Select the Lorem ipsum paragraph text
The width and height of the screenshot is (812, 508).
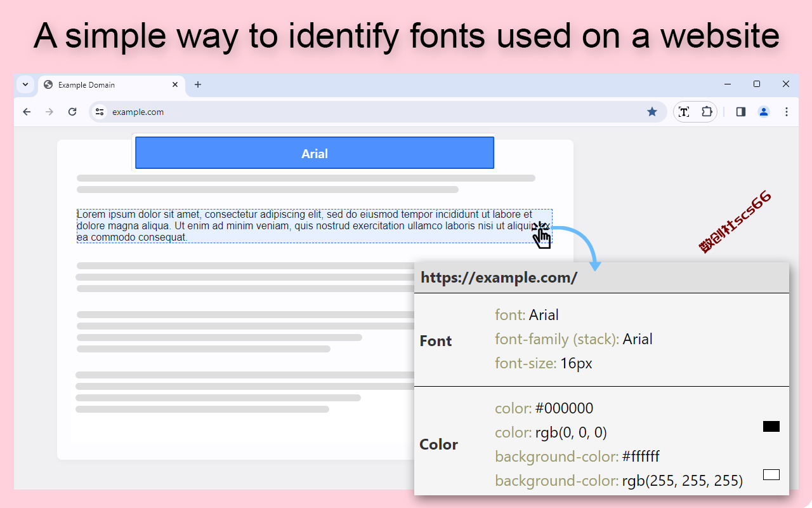[315, 226]
